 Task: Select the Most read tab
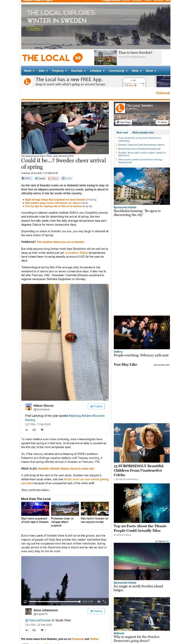[122, 132]
